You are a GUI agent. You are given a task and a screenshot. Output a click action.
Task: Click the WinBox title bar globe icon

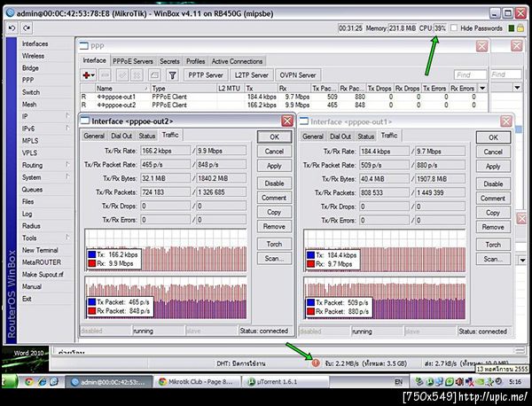point(10,13)
